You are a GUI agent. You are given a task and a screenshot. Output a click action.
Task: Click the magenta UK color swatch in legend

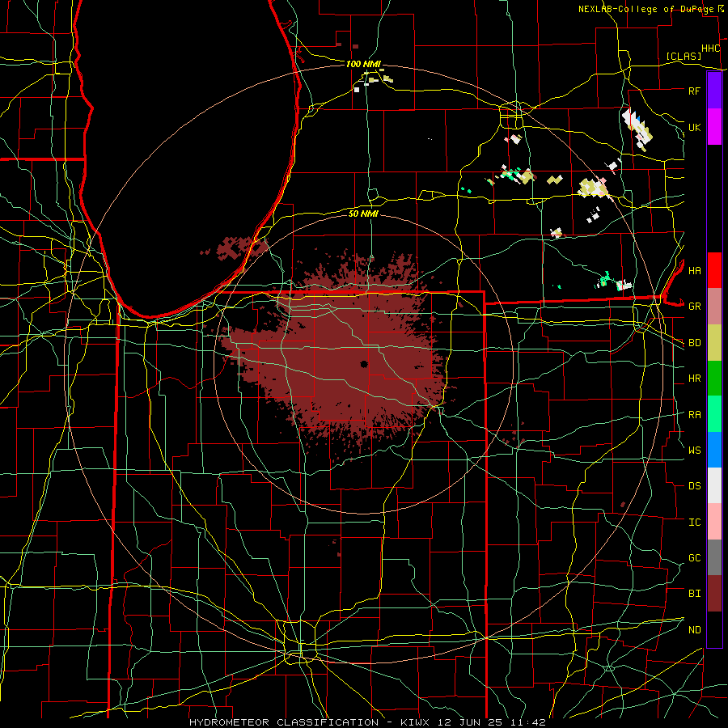click(714, 127)
